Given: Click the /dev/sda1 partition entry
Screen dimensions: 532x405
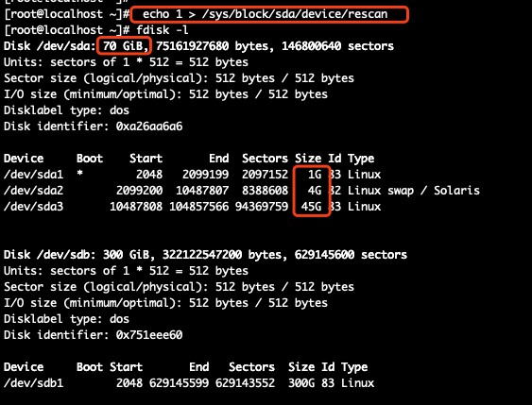Looking at the screenshot, I should 33,175.
